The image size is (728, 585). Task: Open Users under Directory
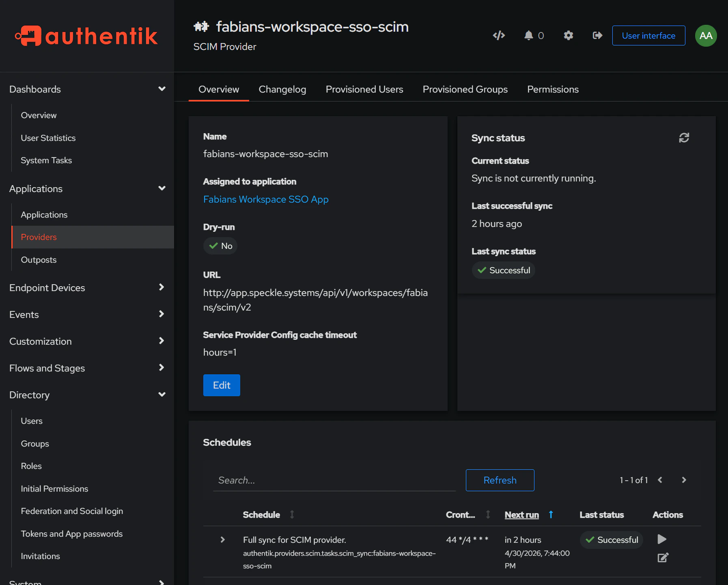[32, 421]
